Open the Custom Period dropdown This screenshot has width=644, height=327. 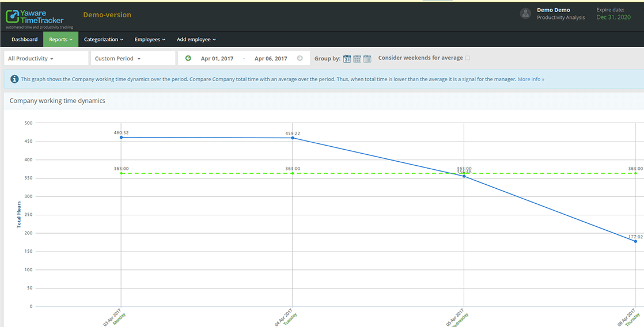133,58
